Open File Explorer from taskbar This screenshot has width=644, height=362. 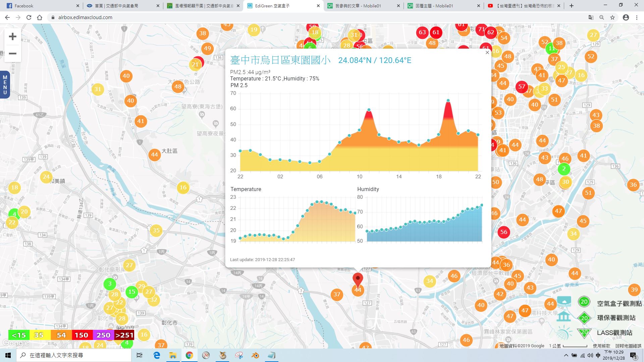coord(173,355)
